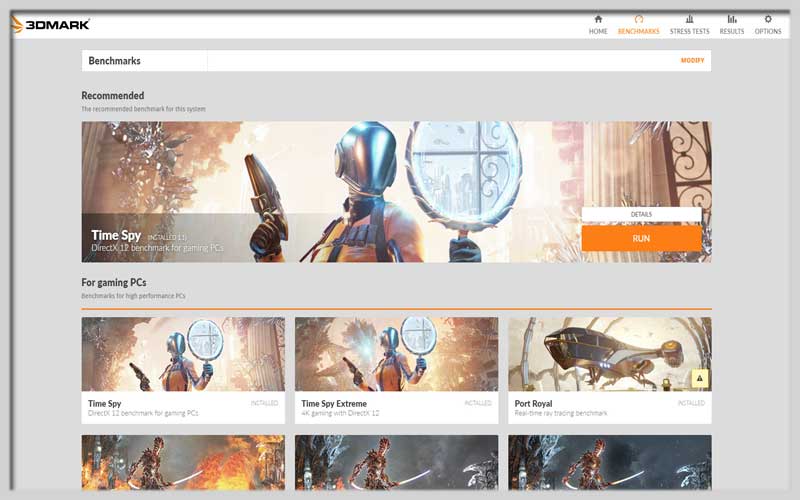Open the middle Fire Strike variant thumbnail
Screen dimensions: 800x500
pos(396,462)
